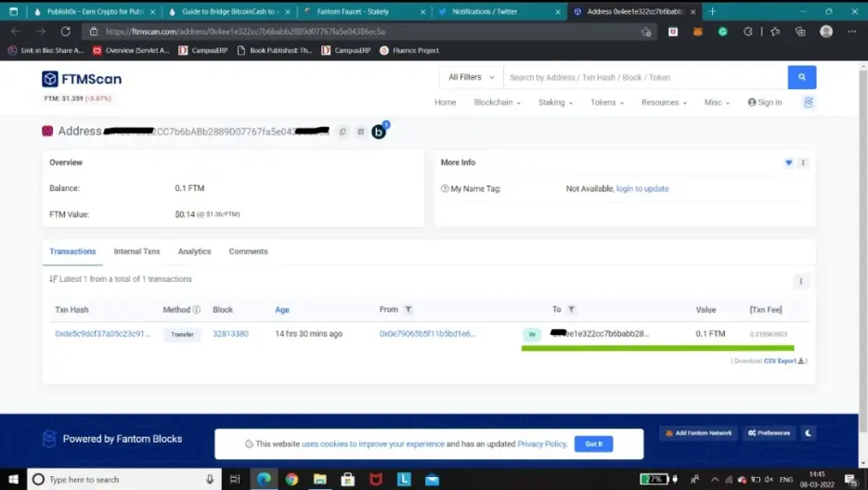Click Add Fantom Network button
The height and width of the screenshot is (490, 868).
(x=699, y=433)
